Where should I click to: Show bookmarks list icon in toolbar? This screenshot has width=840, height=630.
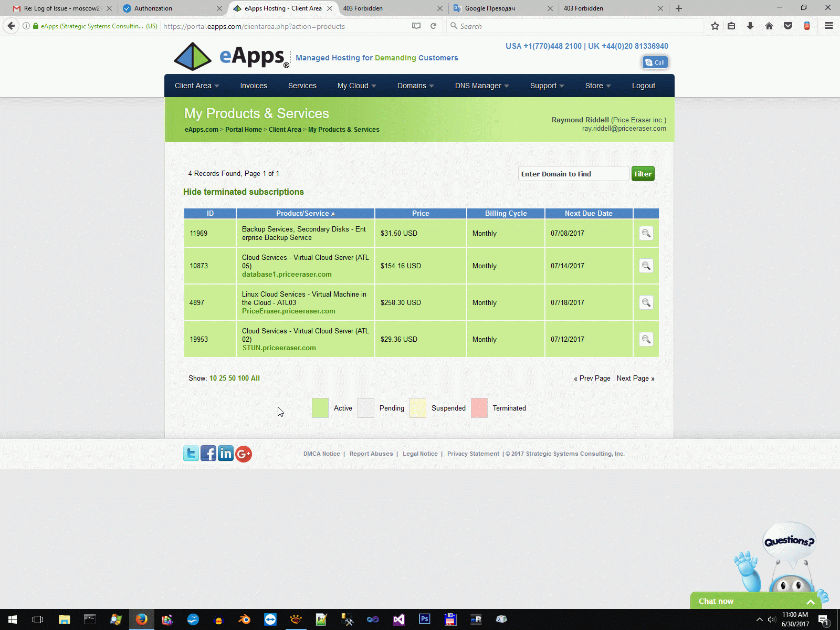coord(731,26)
